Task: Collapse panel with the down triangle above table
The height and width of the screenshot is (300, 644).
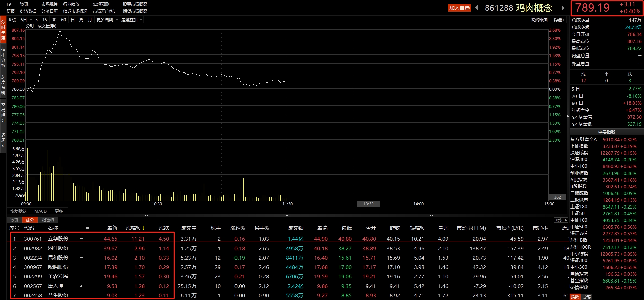Action: tap(287, 215)
